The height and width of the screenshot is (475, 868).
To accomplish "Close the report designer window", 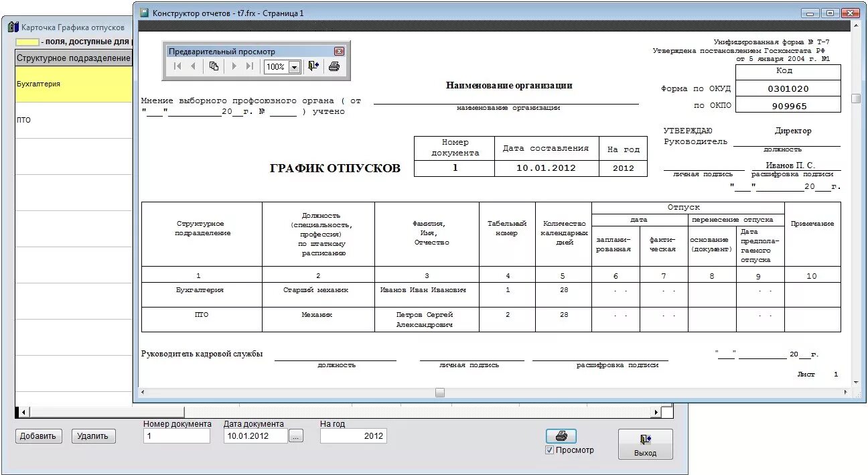I will click(851, 13).
